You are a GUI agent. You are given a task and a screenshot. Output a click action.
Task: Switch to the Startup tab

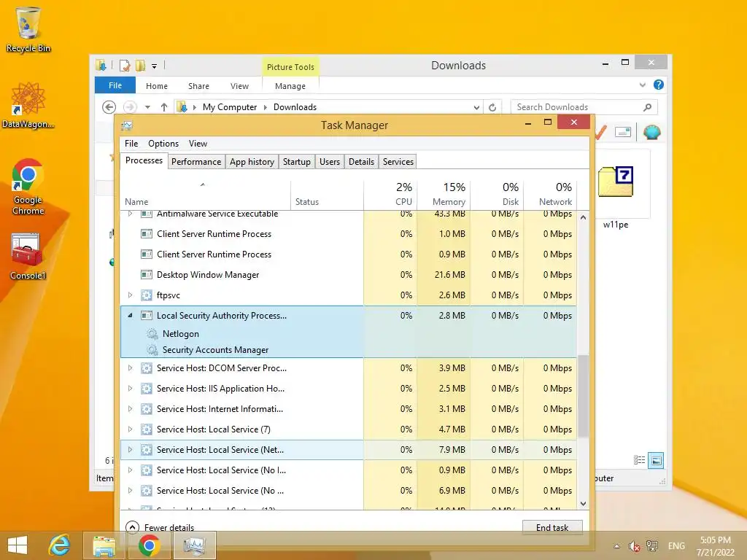[297, 161]
